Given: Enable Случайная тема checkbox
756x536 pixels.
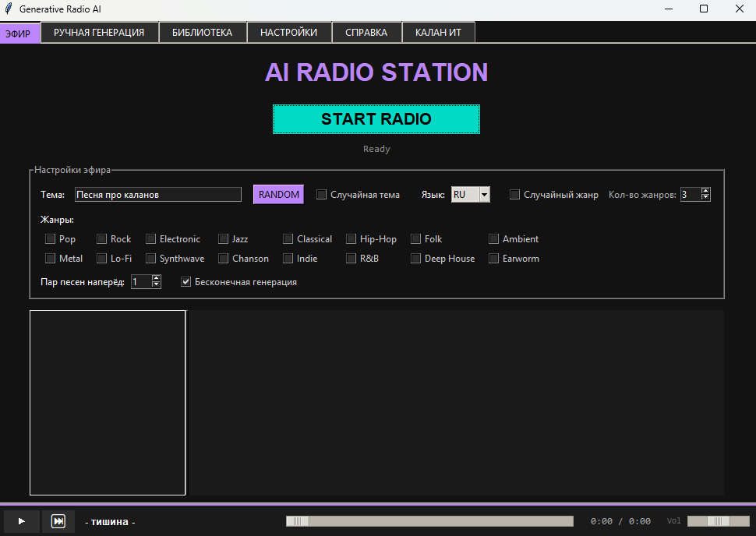Looking at the screenshot, I should (x=322, y=195).
